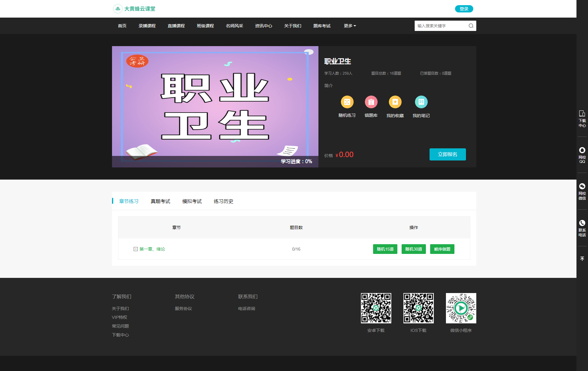Viewport: 588px width, 371px height.
Task: Open the footer 常见问题 link
Action: tap(120, 326)
